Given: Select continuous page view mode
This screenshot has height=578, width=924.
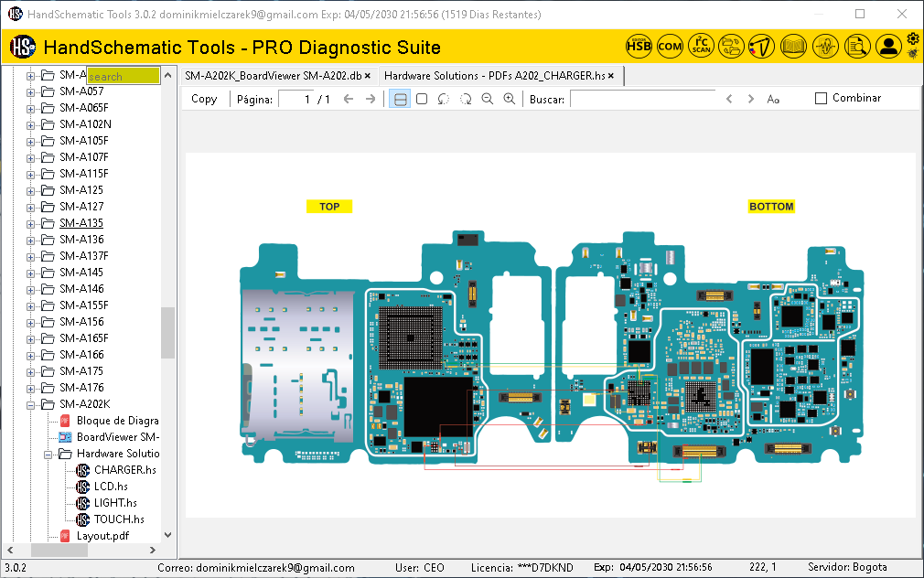Looking at the screenshot, I should point(400,99).
